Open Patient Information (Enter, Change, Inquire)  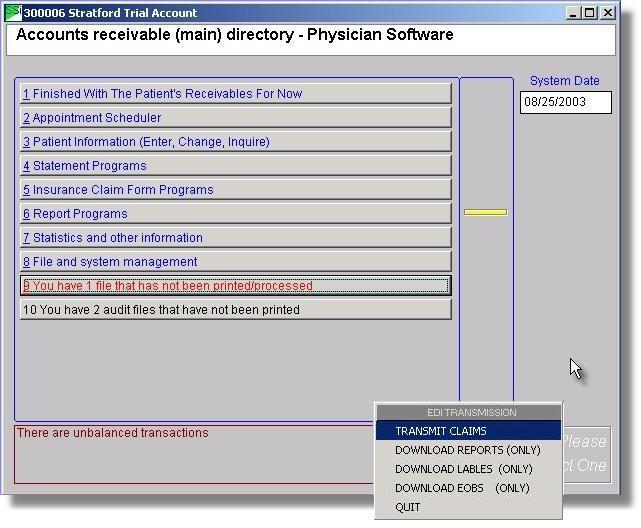pyautogui.click(x=236, y=142)
